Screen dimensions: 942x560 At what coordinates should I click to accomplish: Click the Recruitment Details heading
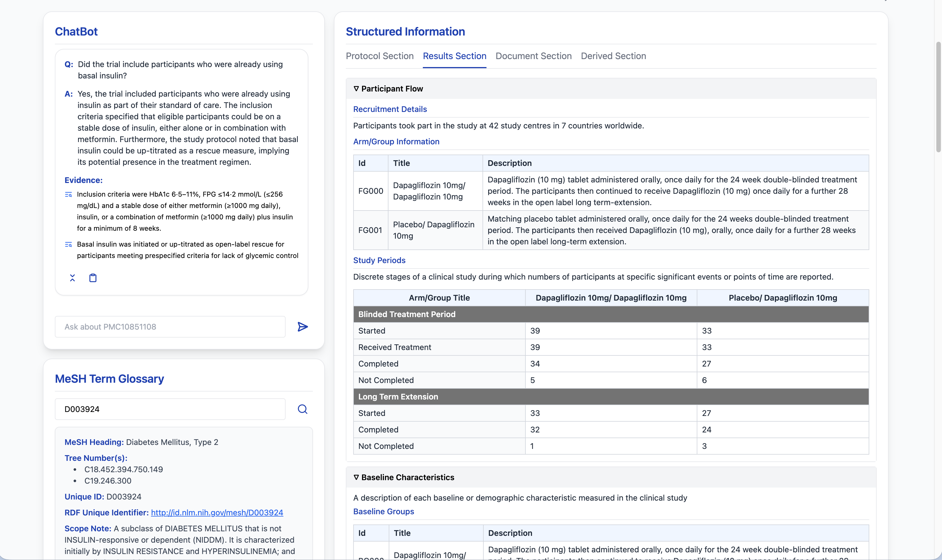tap(390, 109)
